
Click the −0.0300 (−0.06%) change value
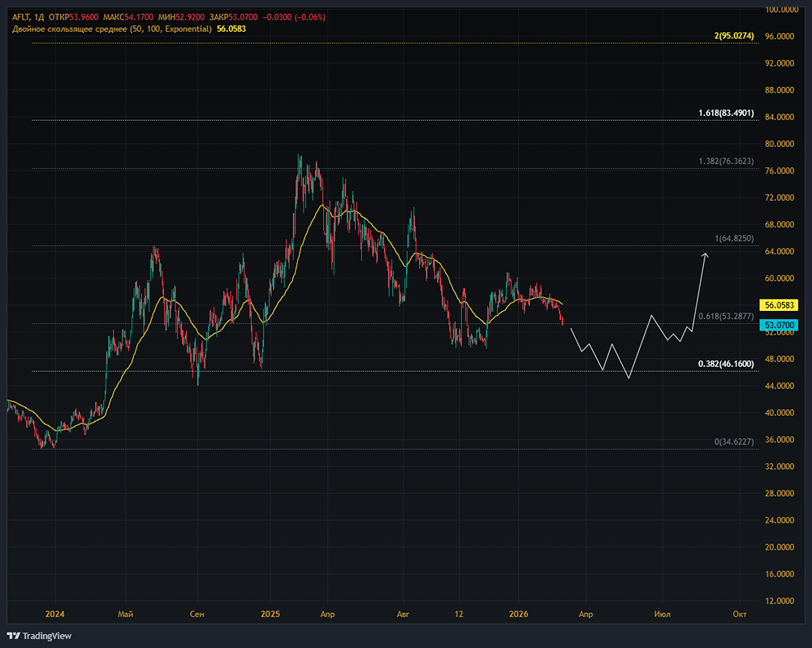(x=294, y=17)
